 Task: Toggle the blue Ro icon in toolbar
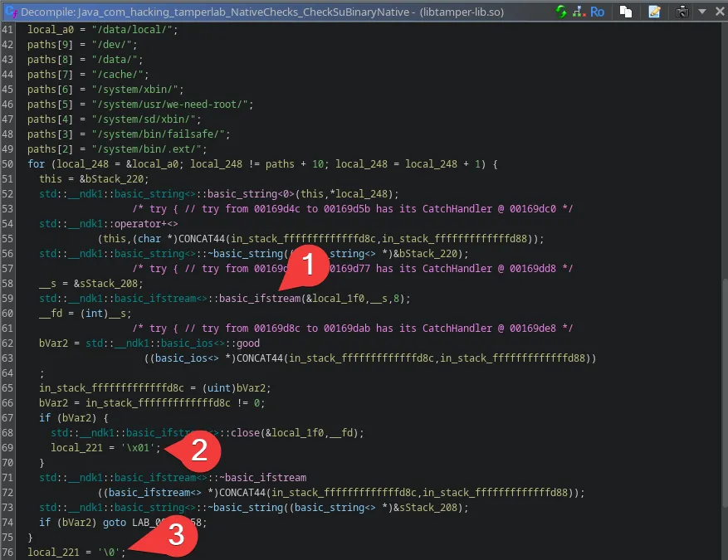pyautogui.click(x=597, y=12)
